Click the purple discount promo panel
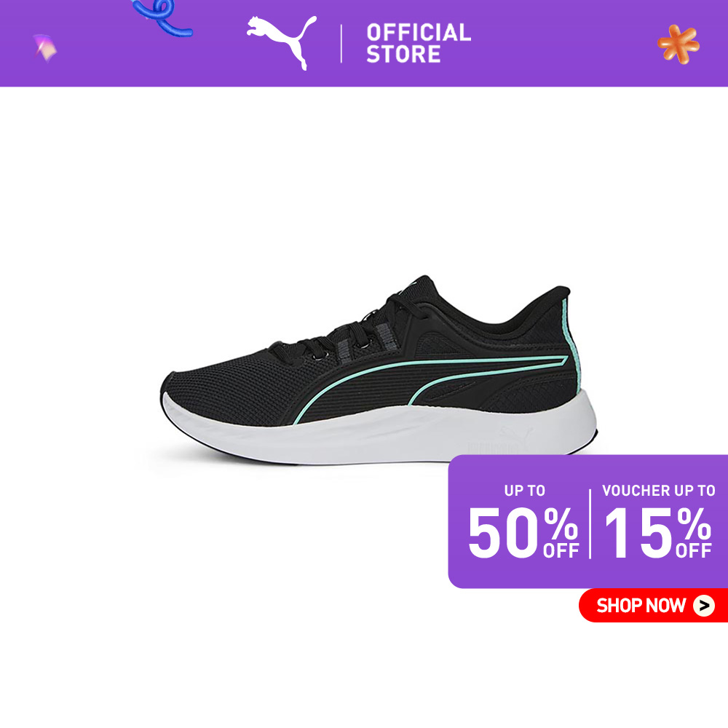 pos(587,521)
